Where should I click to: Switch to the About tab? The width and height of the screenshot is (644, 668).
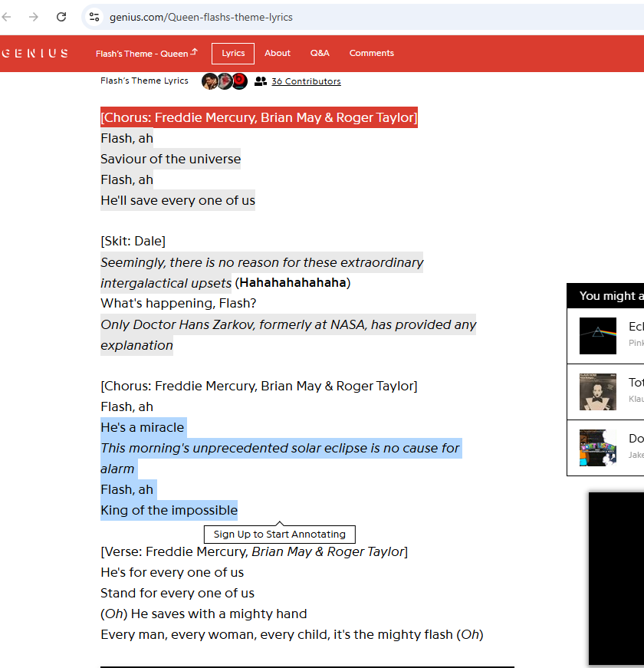click(278, 53)
